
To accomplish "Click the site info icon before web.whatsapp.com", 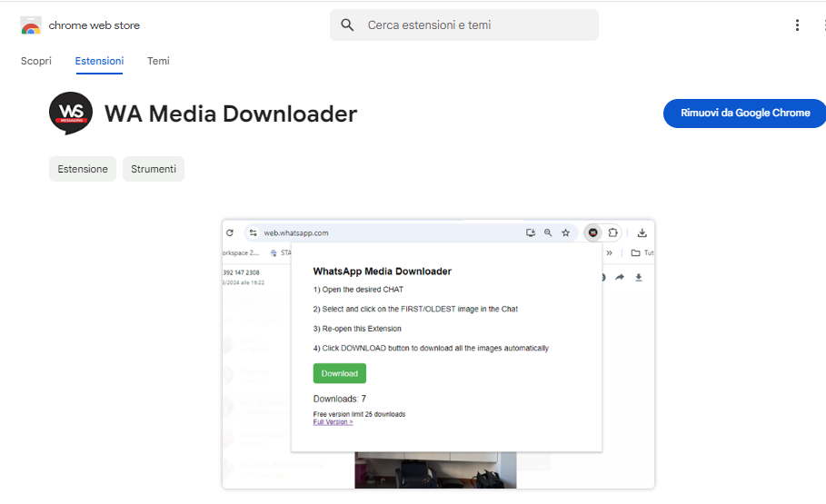I will pos(254,232).
